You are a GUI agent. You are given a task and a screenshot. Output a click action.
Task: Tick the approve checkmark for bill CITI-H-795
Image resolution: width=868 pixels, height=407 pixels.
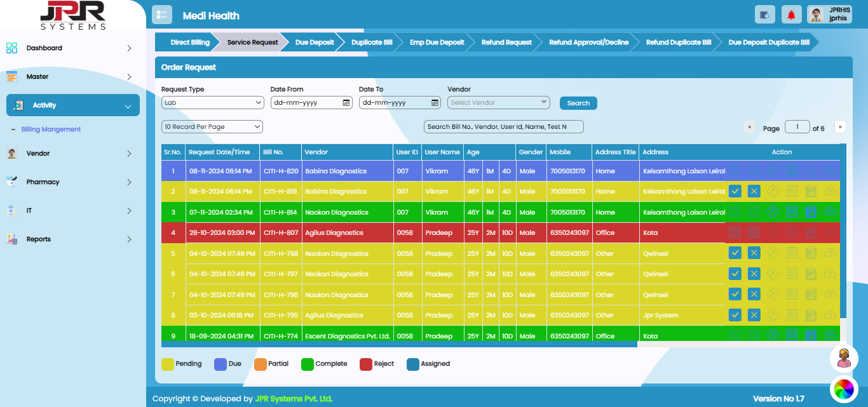click(735, 315)
